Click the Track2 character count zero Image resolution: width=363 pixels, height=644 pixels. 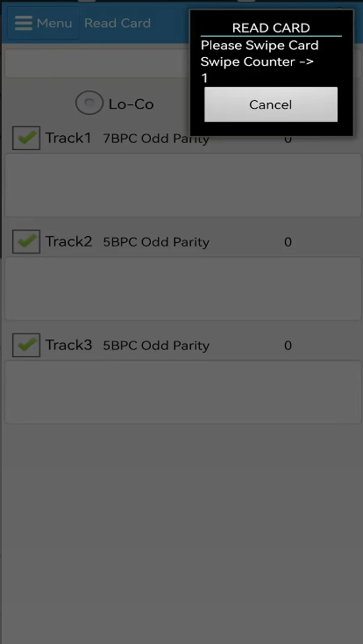(288, 242)
